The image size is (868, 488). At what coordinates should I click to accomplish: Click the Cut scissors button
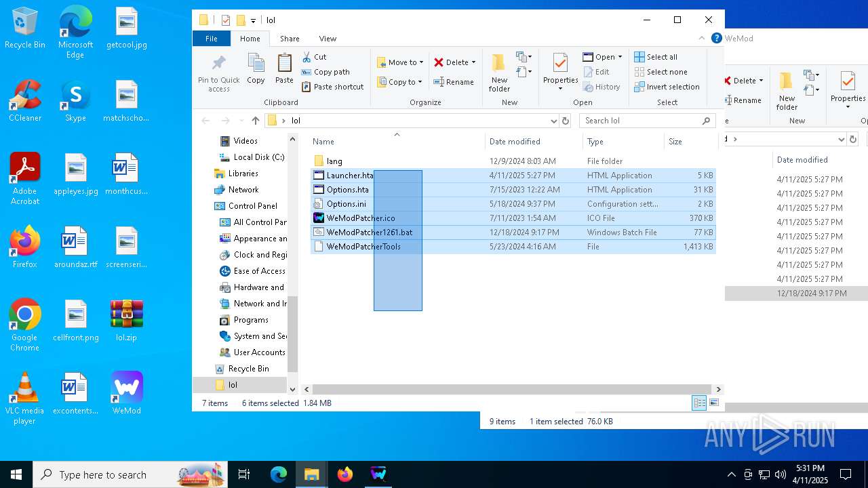pos(315,57)
